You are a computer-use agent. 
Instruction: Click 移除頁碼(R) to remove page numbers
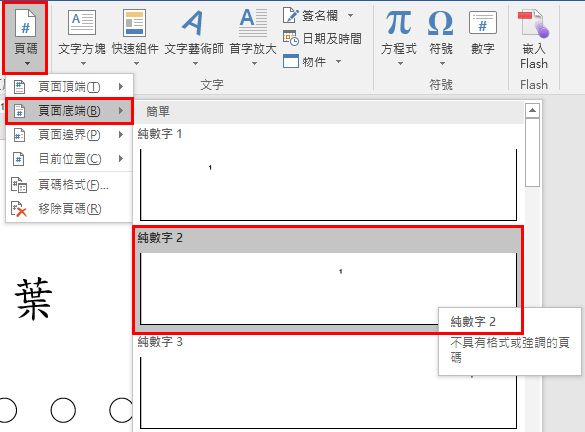tap(69, 209)
